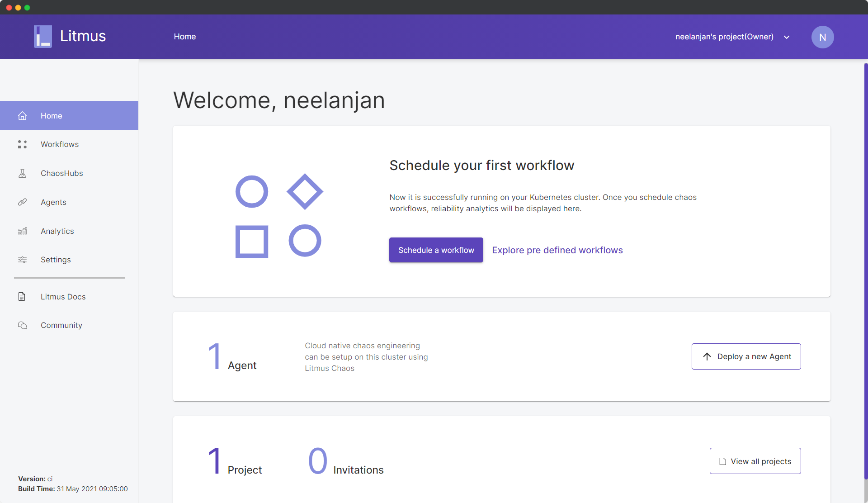
Task: Click View all projects button
Action: click(755, 461)
